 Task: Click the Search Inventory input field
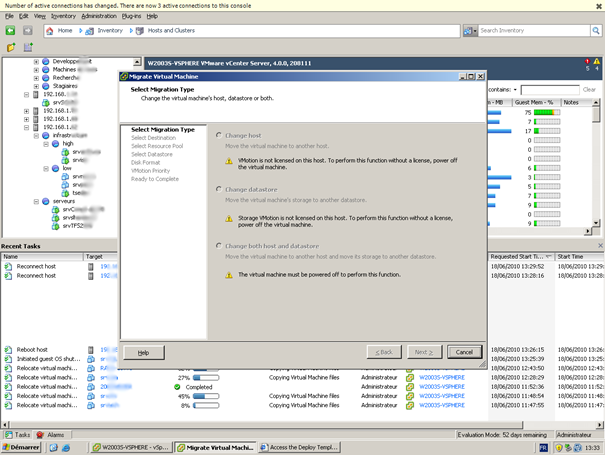click(534, 30)
